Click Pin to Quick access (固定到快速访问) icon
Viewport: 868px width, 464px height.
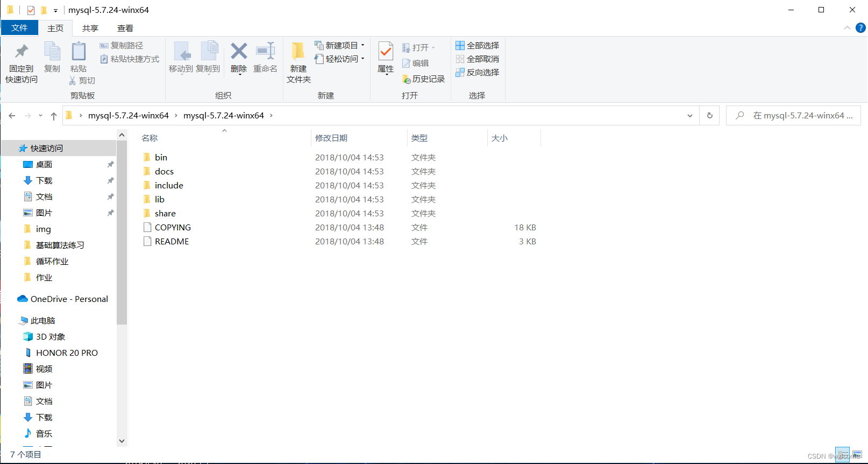click(22, 52)
